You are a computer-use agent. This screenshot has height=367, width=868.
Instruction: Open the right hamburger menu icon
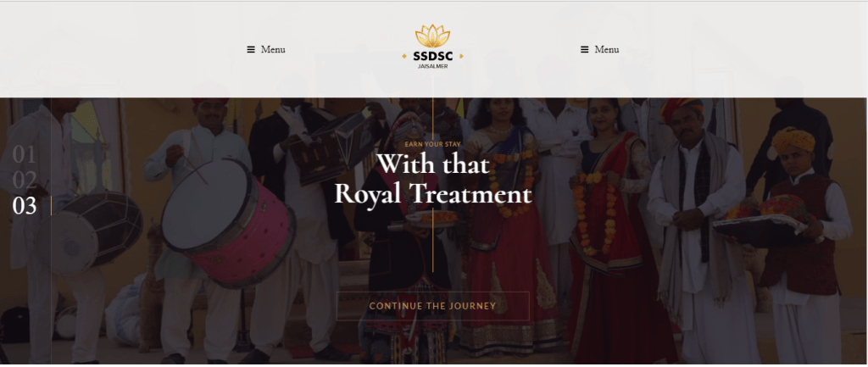tap(584, 50)
